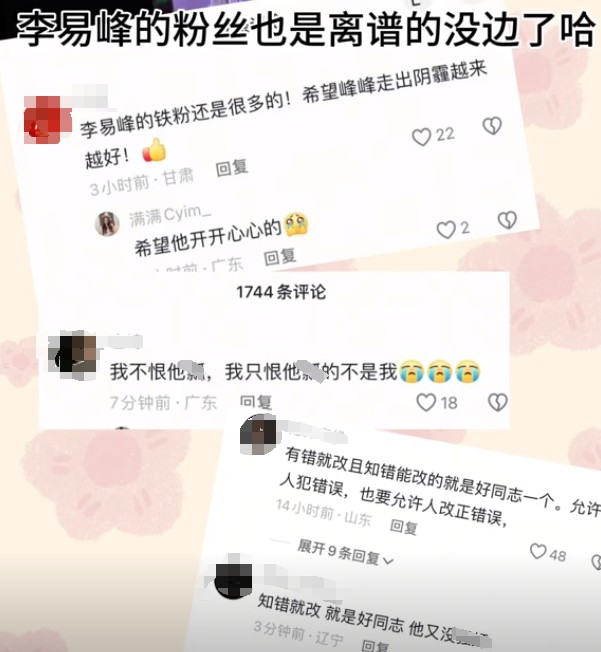The width and height of the screenshot is (601, 652).
Task: Reply to the 7分钟前 广东 comment
Action: point(256,402)
